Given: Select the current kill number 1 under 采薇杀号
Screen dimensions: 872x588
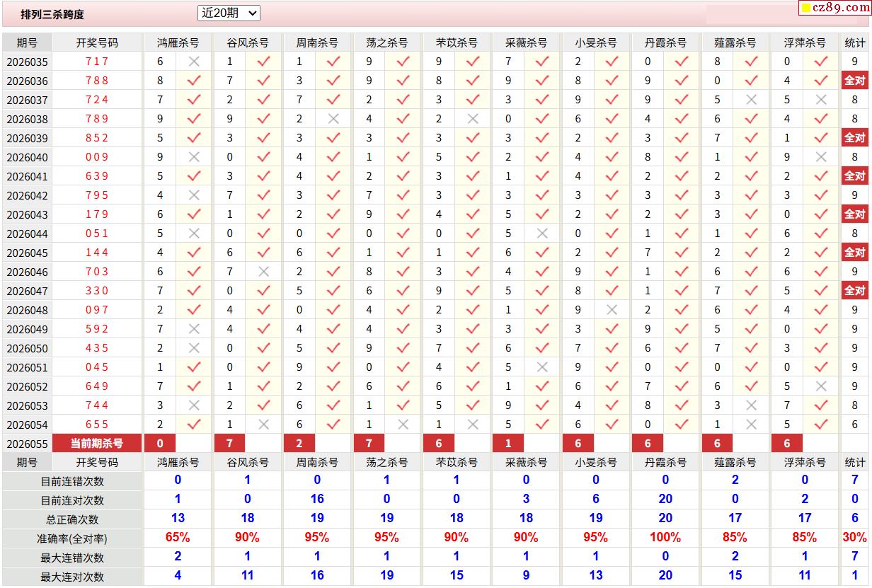Looking at the screenshot, I should [x=509, y=444].
